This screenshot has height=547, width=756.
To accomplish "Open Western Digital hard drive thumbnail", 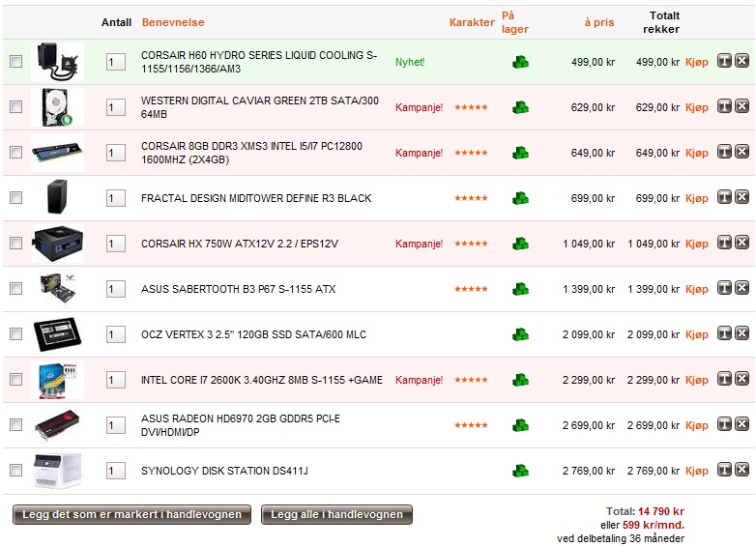I will [x=57, y=107].
